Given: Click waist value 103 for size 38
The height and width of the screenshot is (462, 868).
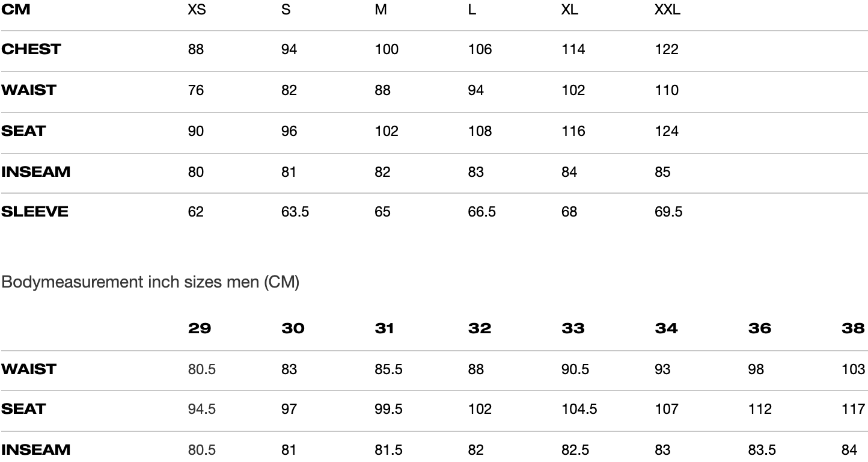Looking at the screenshot, I should (853, 369).
